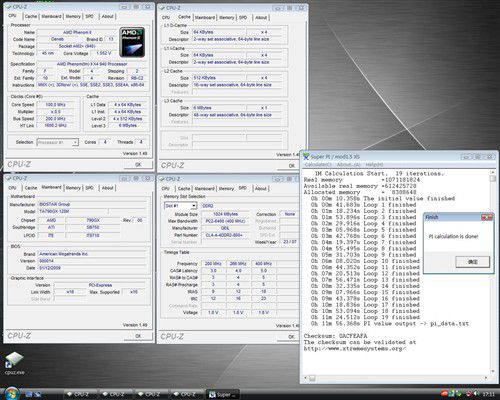Confirm the 'PI calculation is done' dialog
This screenshot has height=400, width=500.
[x=473, y=262]
